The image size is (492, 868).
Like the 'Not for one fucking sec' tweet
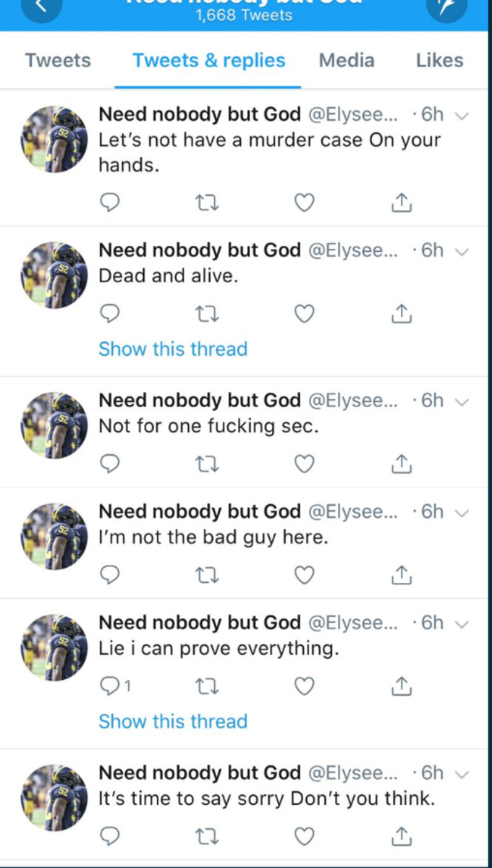click(304, 464)
